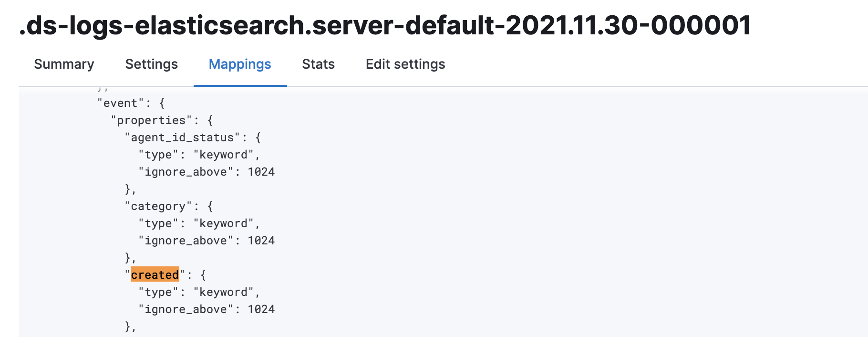Click the "properties" key line
This screenshot has height=337, width=868.
pyautogui.click(x=162, y=120)
